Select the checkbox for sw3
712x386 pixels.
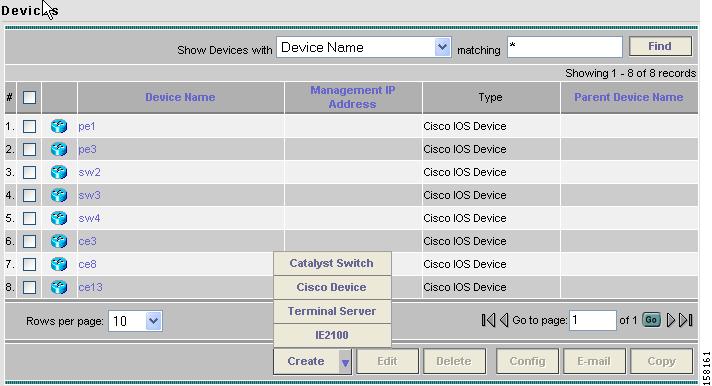coord(29,195)
